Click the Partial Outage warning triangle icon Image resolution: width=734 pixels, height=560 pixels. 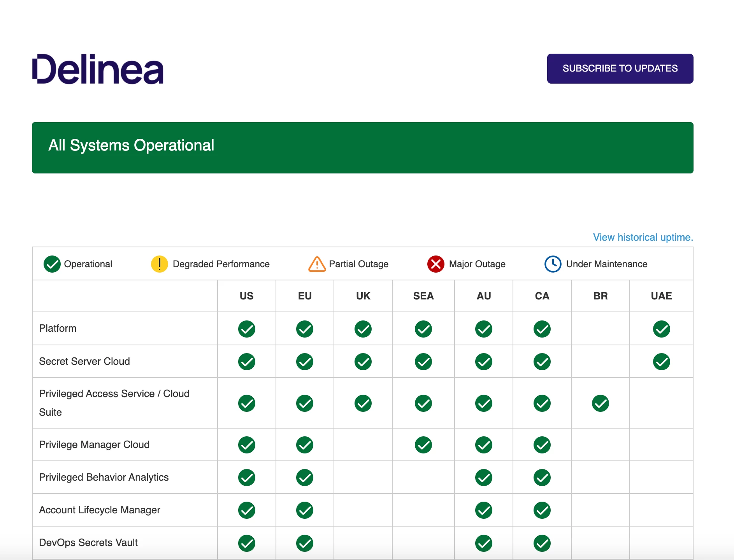[317, 264]
